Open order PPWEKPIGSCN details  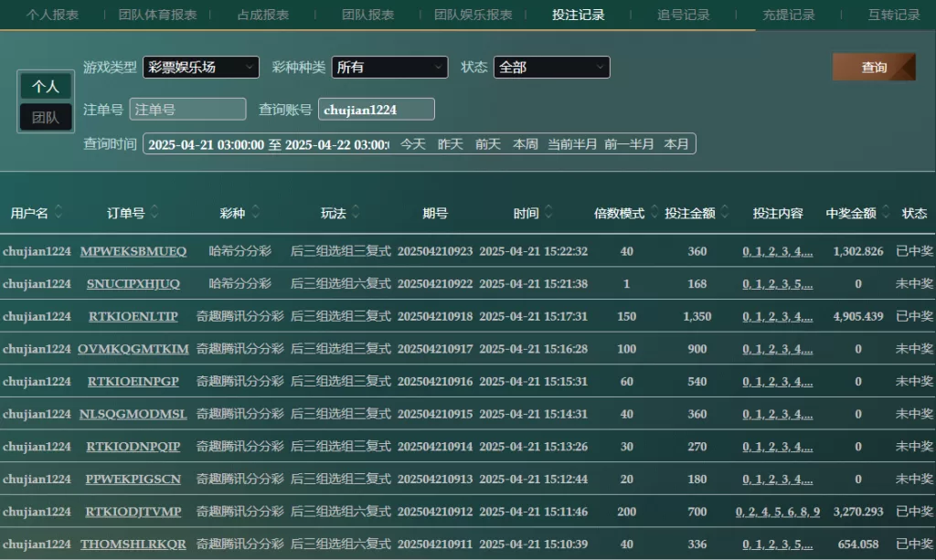tap(133, 479)
